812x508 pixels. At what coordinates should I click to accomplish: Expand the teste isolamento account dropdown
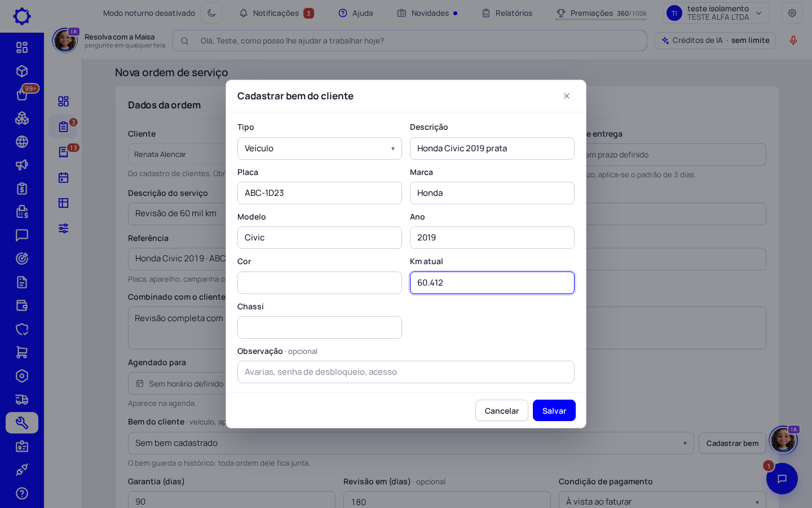point(716,13)
